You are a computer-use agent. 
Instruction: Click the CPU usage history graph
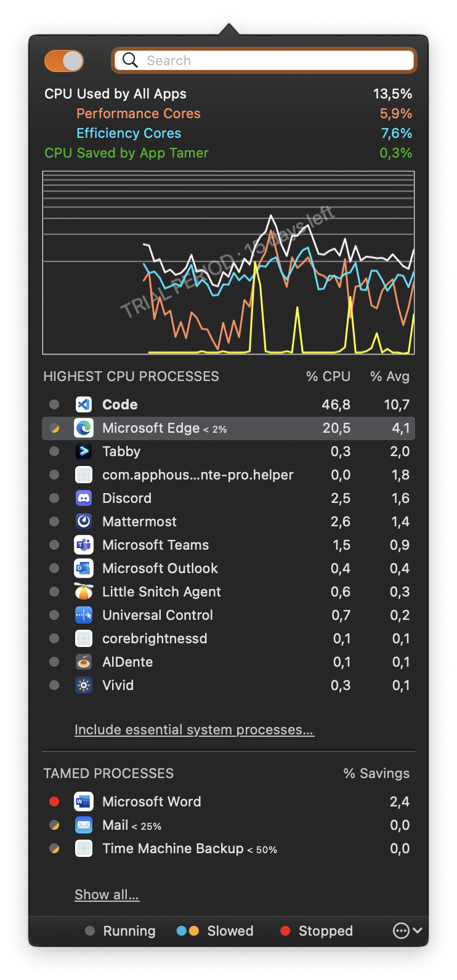click(x=228, y=263)
